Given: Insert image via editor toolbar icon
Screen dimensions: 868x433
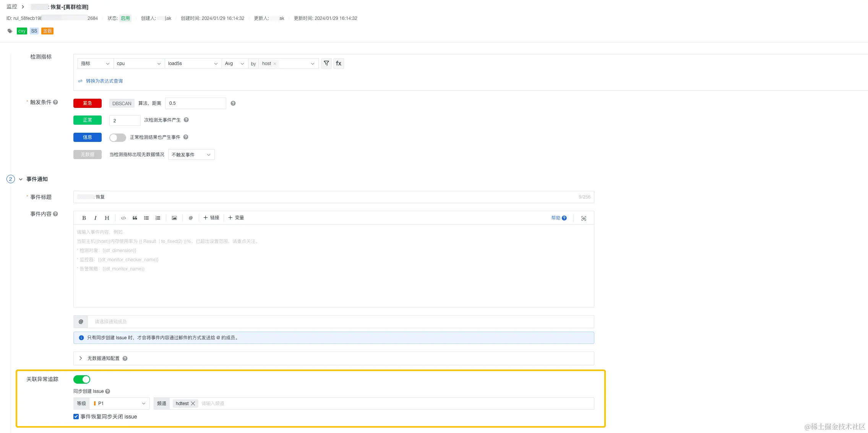Looking at the screenshot, I should (x=174, y=218).
